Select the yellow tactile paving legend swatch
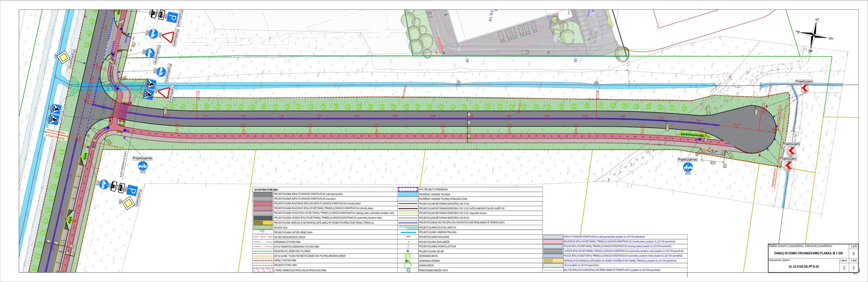 [x=263, y=223]
